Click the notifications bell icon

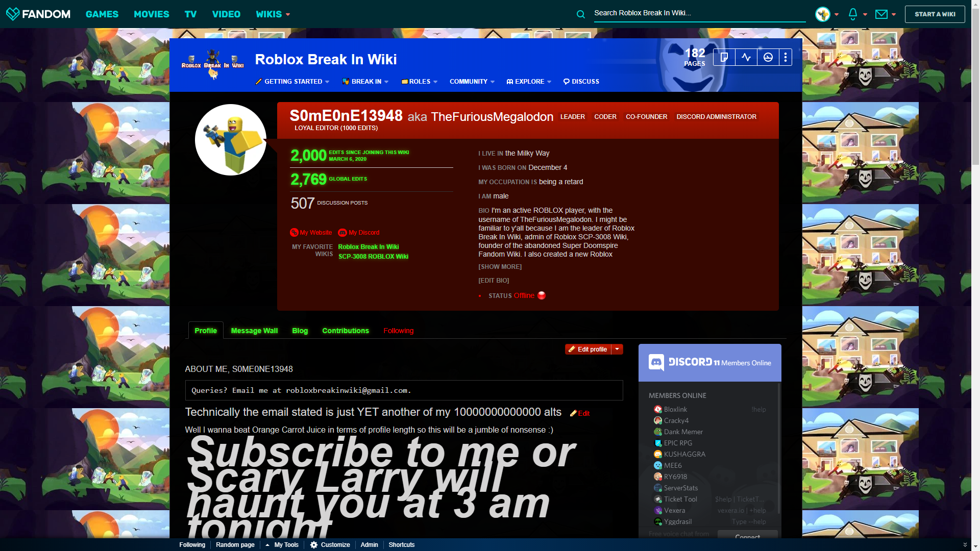tap(853, 14)
